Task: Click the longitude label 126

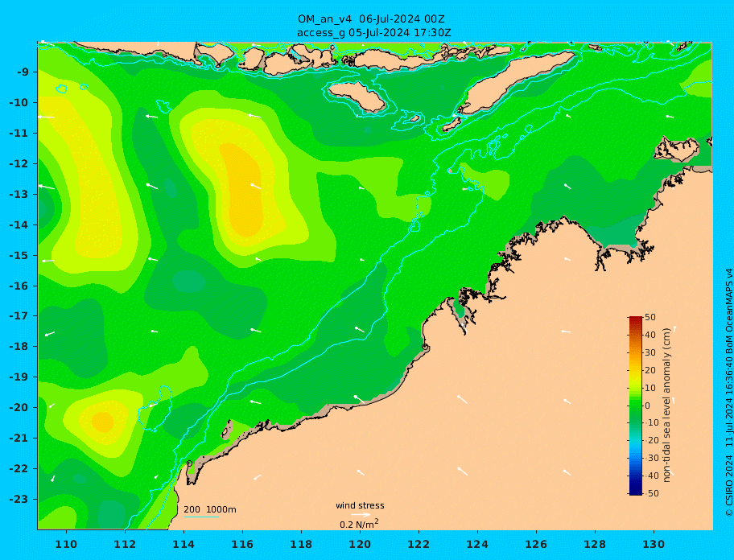Action: pos(536,544)
